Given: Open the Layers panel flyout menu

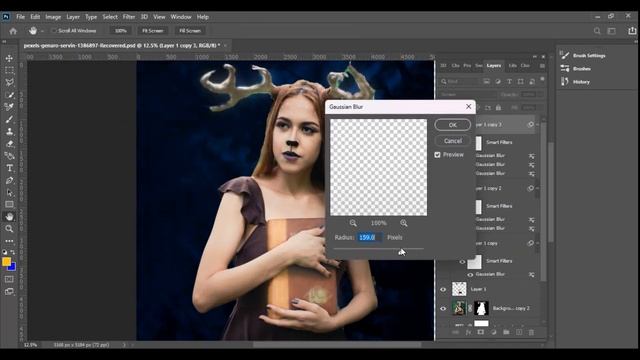Looking at the screenshot, I should (542, 66).
